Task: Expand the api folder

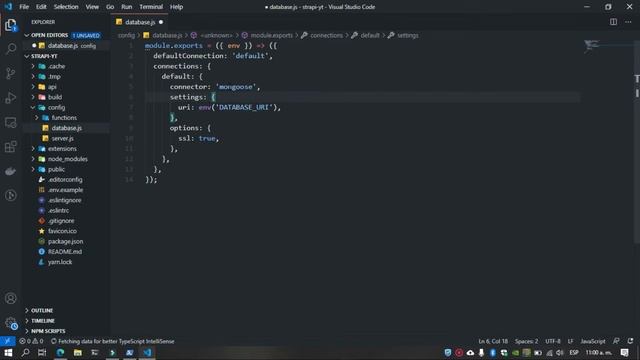Action: pos(52,87)
